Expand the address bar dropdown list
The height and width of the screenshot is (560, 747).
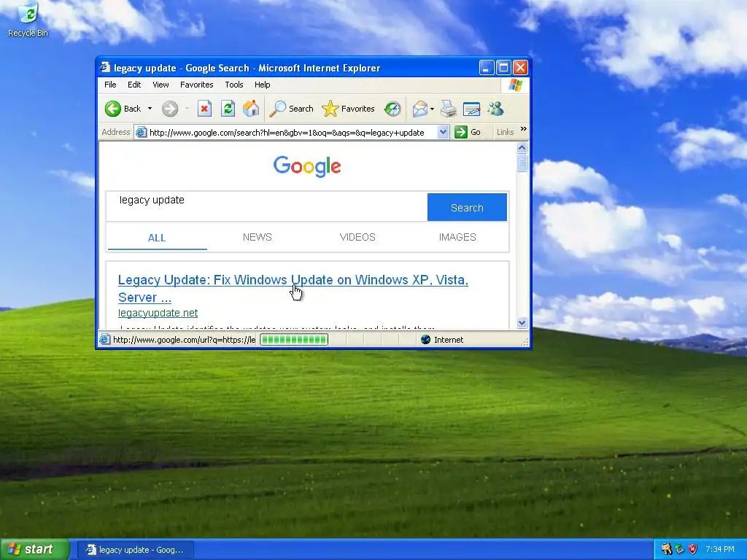click(443, 132)
